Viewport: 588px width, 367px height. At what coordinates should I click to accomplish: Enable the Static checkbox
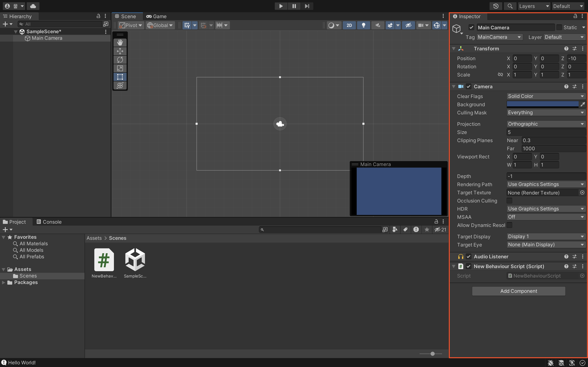[x=559, y=28]
